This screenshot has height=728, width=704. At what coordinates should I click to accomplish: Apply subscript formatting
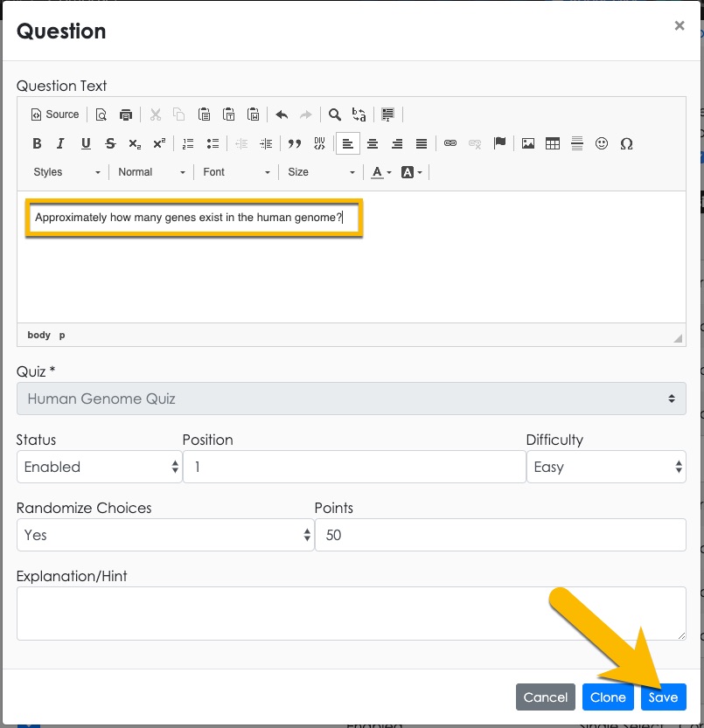coord(135,143)
